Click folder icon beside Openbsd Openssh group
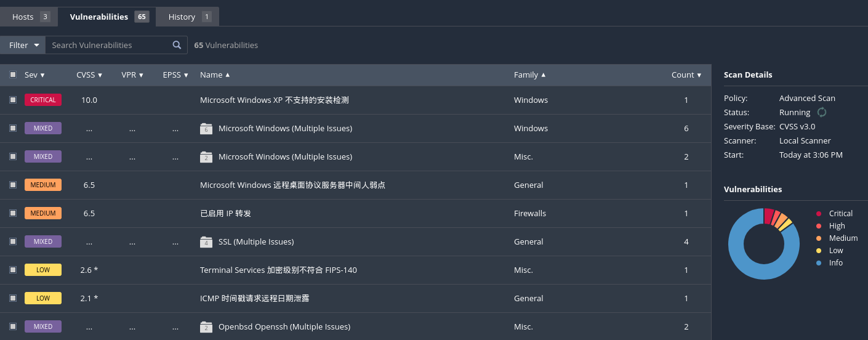Viewport: 868px width, 340px height. [206, 327]
